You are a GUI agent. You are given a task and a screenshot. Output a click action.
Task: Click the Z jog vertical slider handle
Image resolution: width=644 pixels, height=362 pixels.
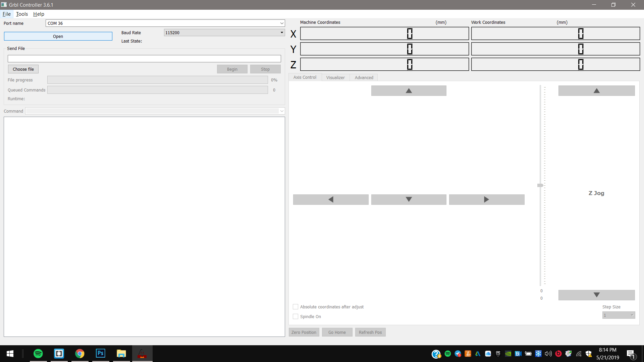540,185
